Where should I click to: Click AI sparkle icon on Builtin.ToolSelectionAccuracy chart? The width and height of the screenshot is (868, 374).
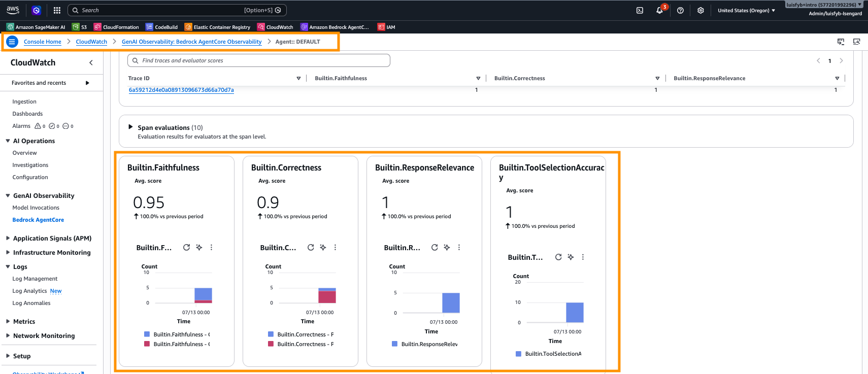(571, 257)
